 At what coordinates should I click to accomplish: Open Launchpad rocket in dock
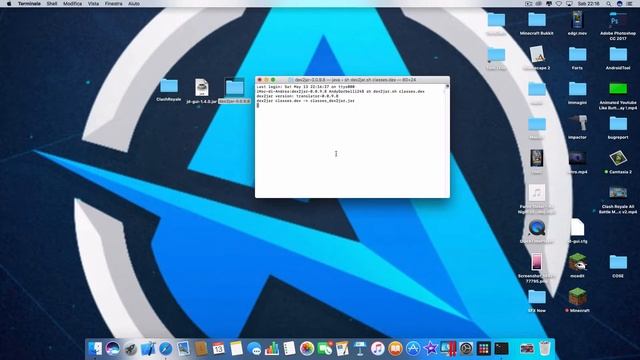[130, 349]
